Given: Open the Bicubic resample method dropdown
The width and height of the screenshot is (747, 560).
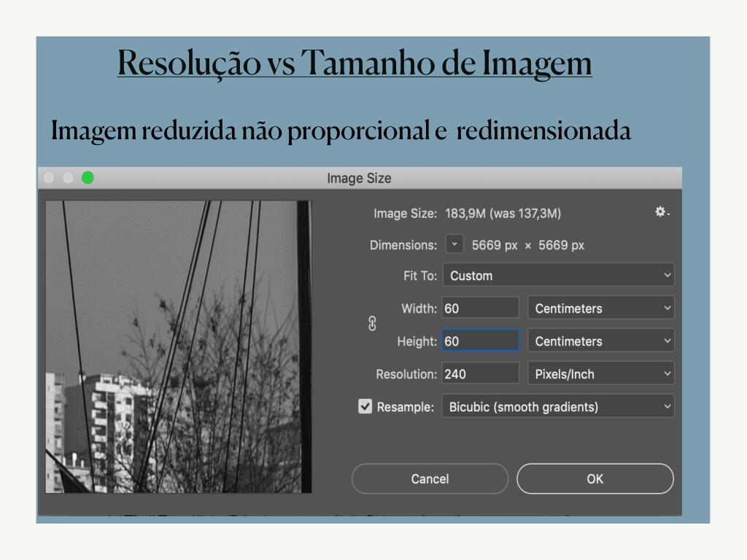Looking at the screenshot, I should pyautogui.click(x=558, y=407).
